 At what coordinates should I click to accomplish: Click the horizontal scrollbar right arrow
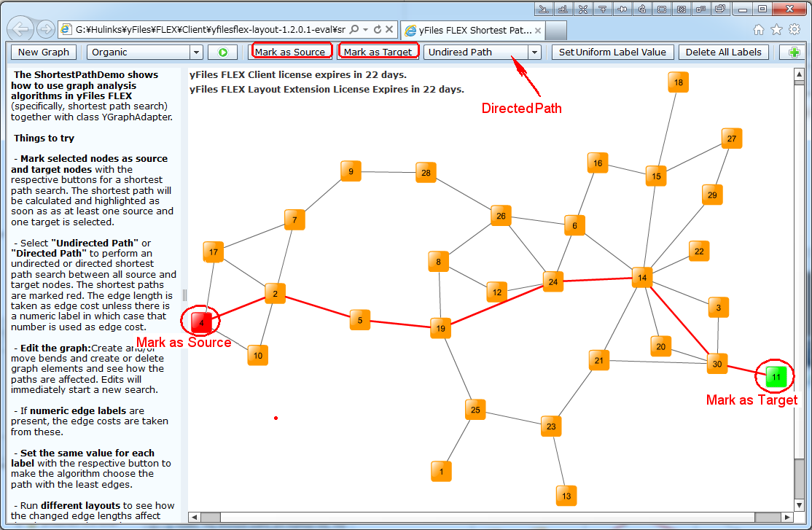coord(787,517)
